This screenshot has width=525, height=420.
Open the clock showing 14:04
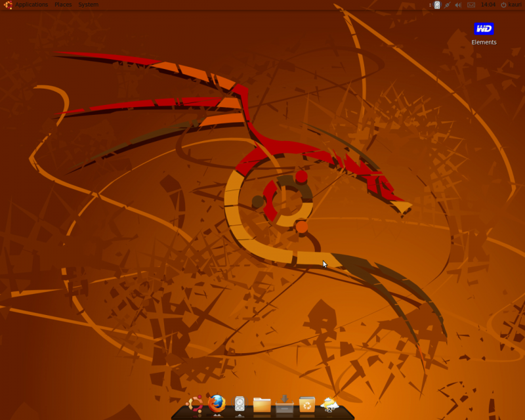pos(488,5)
